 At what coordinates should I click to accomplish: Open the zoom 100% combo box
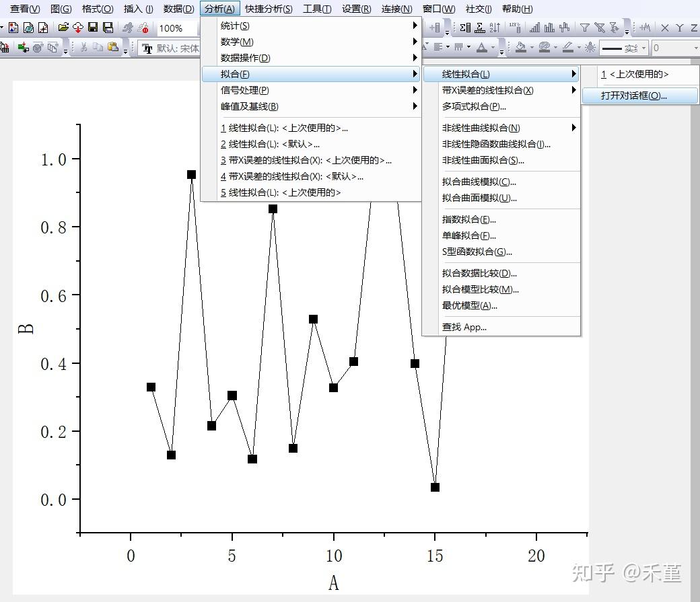pyautogui.click(x=177, y=28)
